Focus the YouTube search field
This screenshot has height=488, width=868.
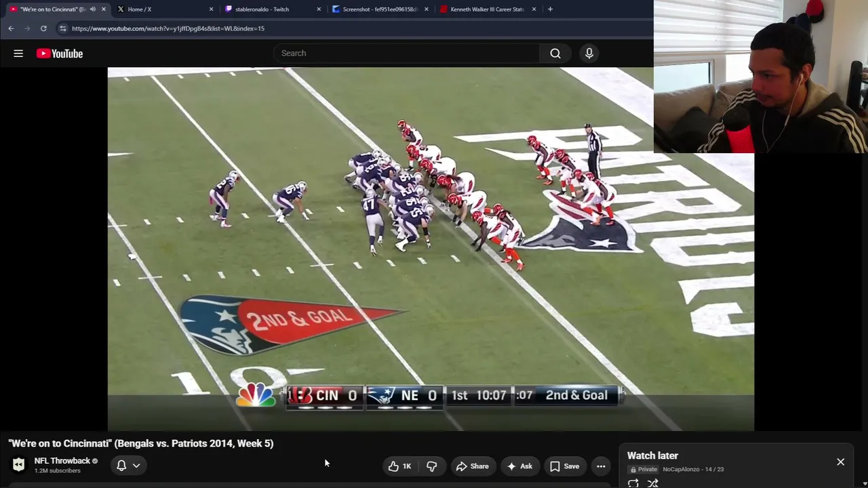tap(407, 54)
